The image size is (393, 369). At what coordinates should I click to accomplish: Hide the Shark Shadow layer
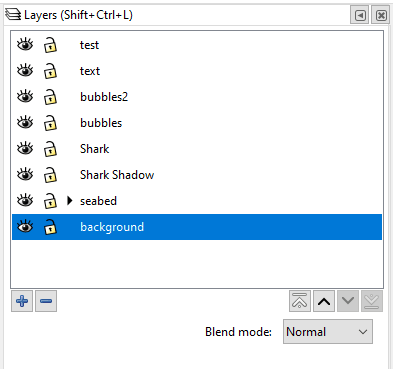pyautogui.click(x=25, y=174)
